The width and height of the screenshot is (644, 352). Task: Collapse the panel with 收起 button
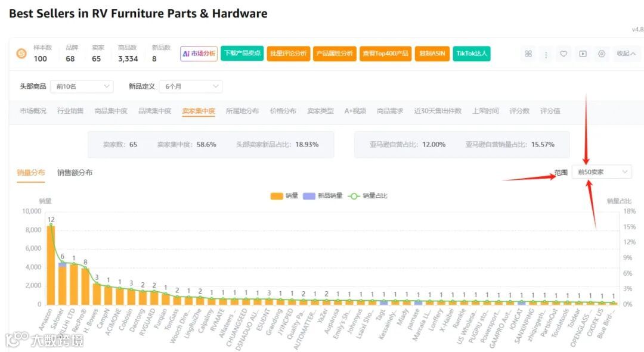pyautogui.click(x=626, y=54)
